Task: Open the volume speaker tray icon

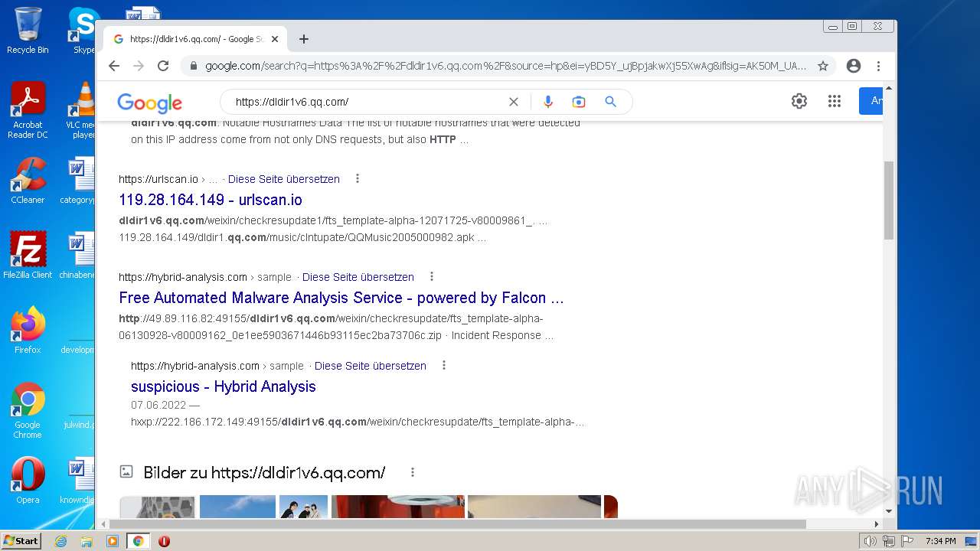Action: click(x=871, y=541)
